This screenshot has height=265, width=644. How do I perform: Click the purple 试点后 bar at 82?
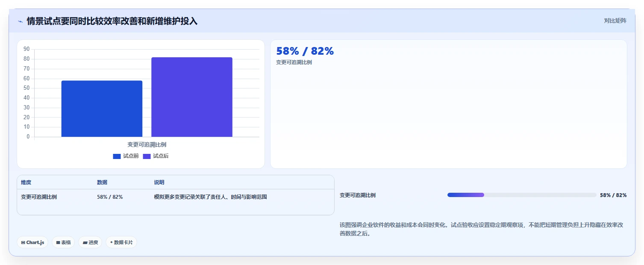pyautogui.click(x=192, y=97)
